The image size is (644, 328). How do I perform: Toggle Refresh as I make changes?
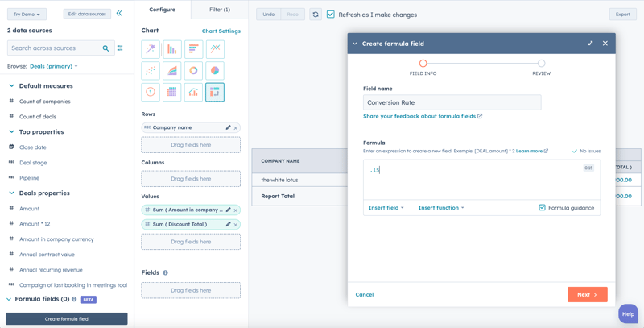(x=331, y=15)
